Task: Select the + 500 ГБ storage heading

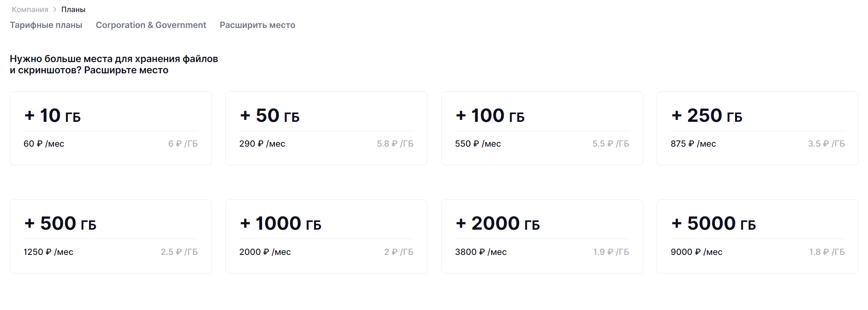Action: 60,223
